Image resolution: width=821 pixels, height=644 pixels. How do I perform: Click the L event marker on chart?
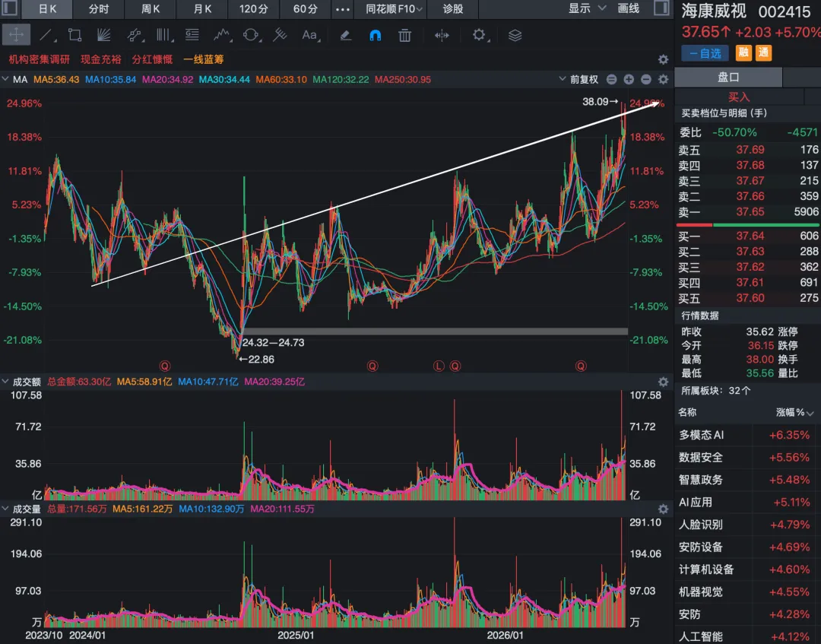(x=439, y=366)
